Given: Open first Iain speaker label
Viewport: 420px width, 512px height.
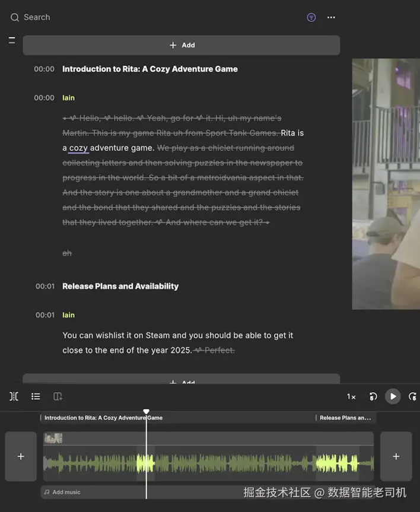Looking at the screenshot, I should pyautogui.click(x=69, y=98).
